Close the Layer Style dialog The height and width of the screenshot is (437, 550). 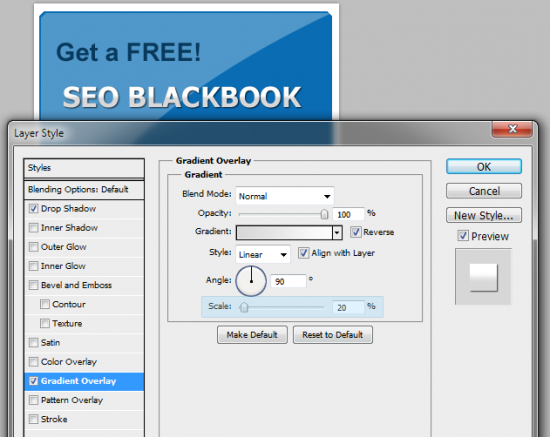pyautogui.click(x=512, y=129)
